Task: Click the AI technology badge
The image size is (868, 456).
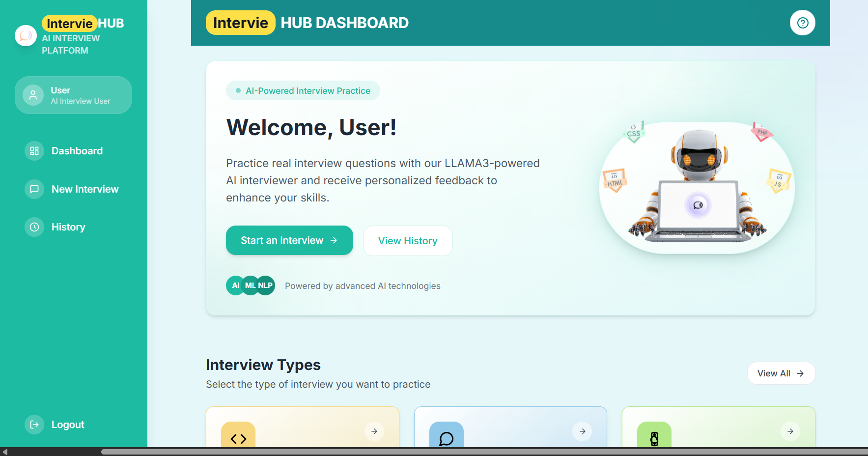Action: [x=235, y=285]
